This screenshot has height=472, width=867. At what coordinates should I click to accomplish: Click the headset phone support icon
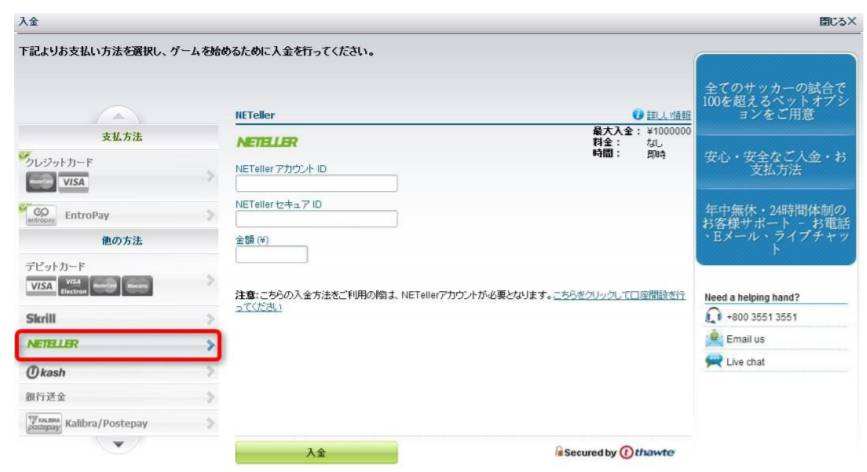(713, 316)
